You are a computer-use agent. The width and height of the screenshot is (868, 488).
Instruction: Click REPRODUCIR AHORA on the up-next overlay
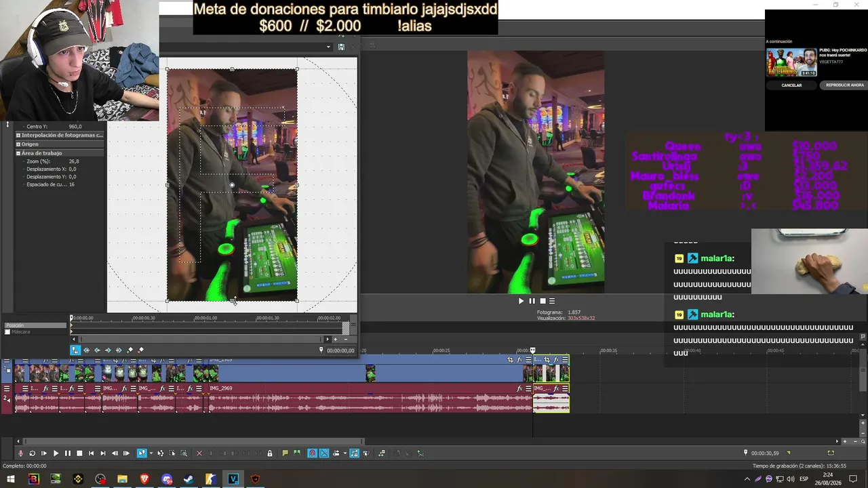[845, 85]
